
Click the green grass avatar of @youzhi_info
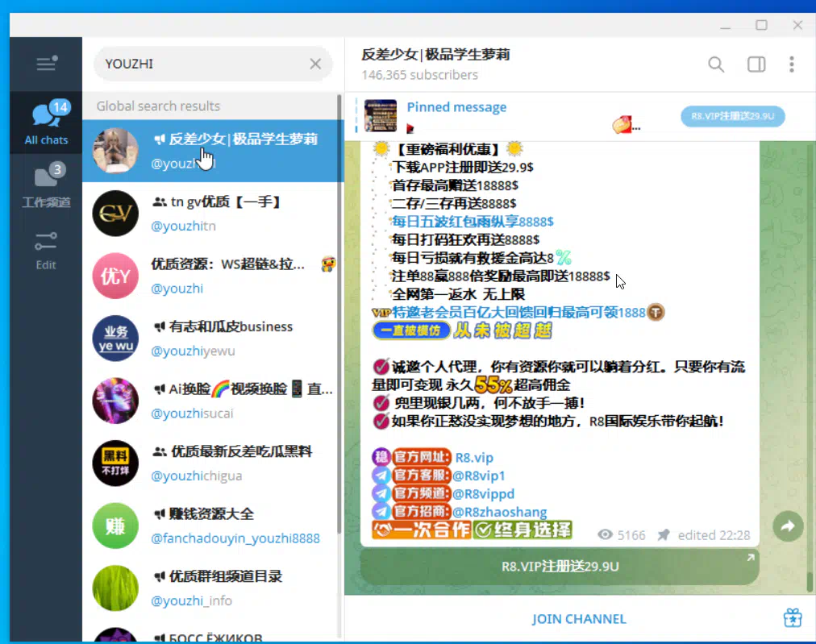click(115, 588)
